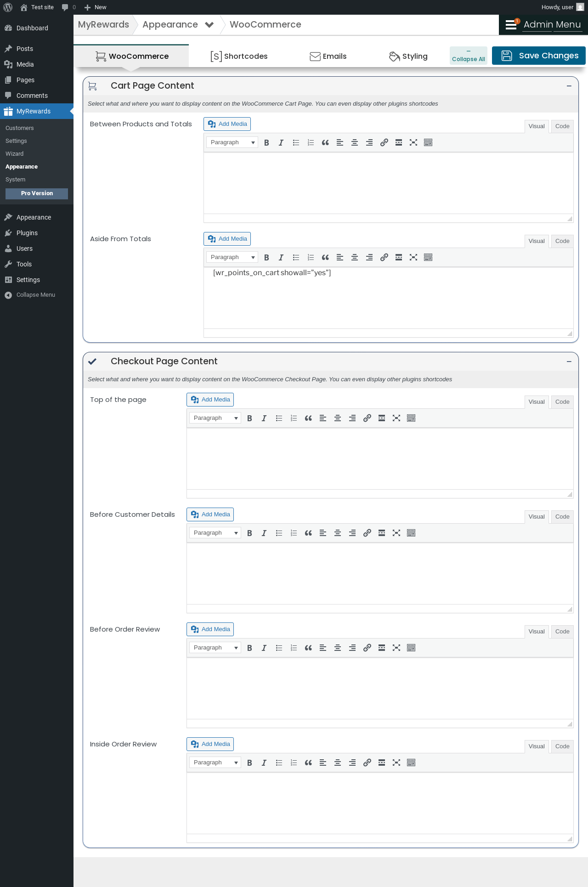The width and height of the screenshot is (588, 887).
Task: Switch Aside From Totals editor to Code
Action: [x=562, y=241]
